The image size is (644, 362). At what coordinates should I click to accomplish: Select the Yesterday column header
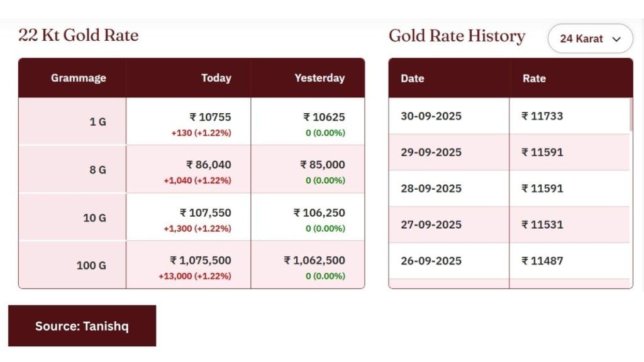(319, 78)
